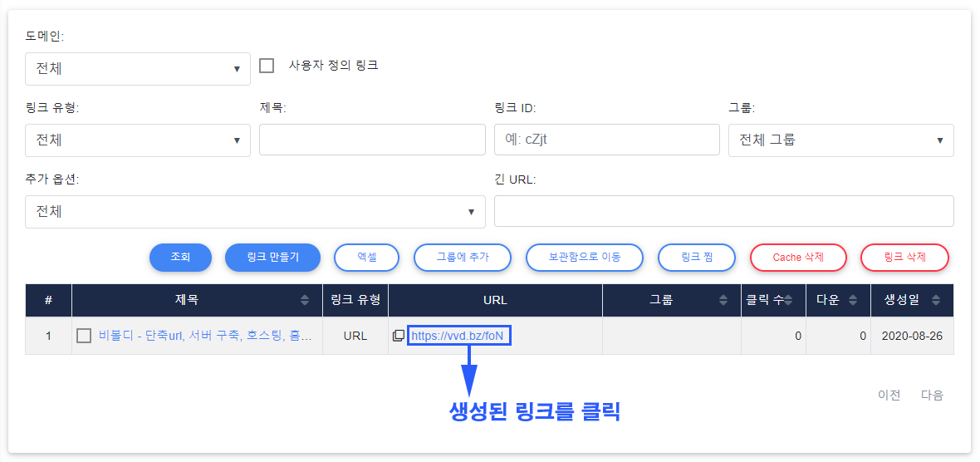Sort by 클릭 수 column arrows

coord(789,300)
